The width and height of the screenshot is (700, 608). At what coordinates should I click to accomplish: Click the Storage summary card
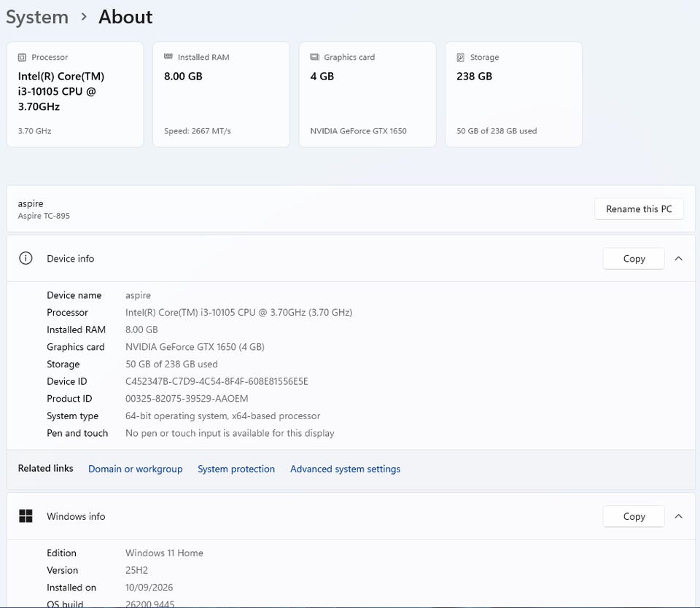[514, 94]
